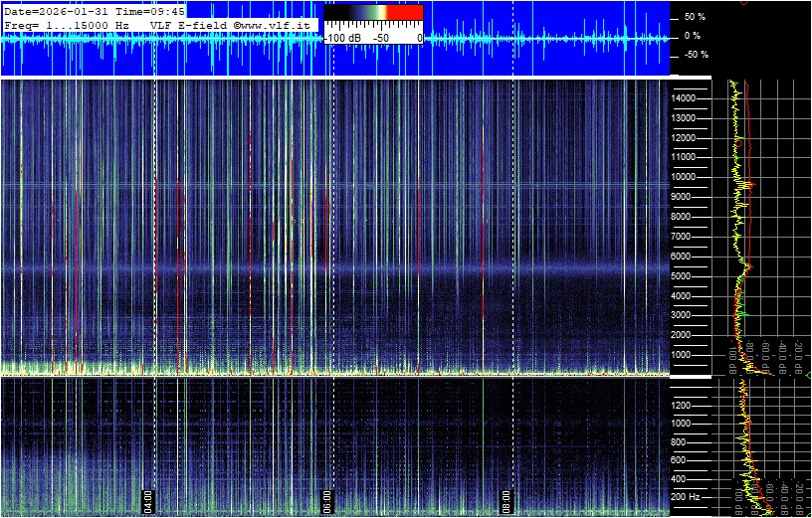This screenshot has width=812, height=518.
Task: Click the 14000 frequency axis label
Action: [684, 98]
